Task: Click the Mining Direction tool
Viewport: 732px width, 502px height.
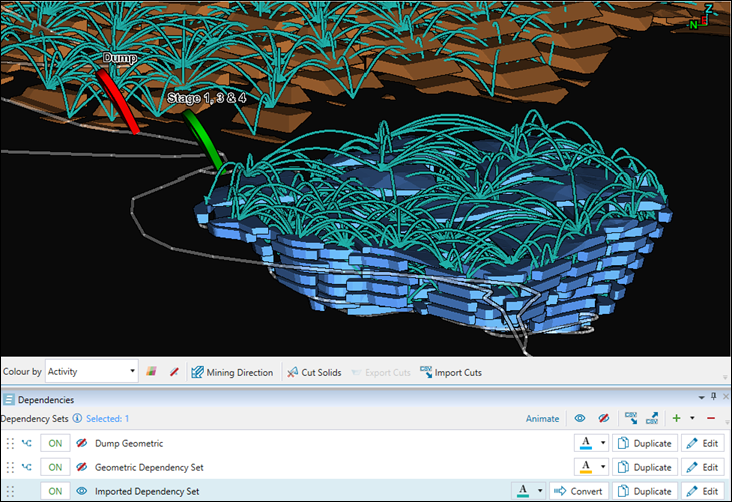Action: [x=232, y=372]
